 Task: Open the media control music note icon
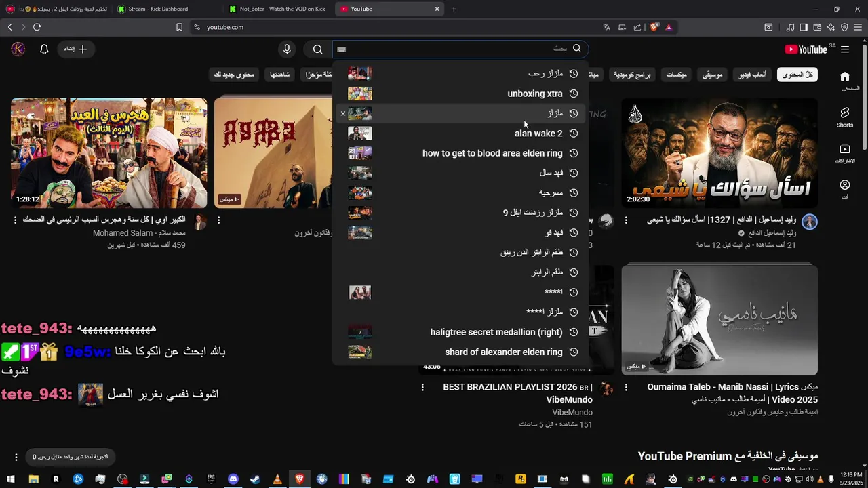point(790,27)
